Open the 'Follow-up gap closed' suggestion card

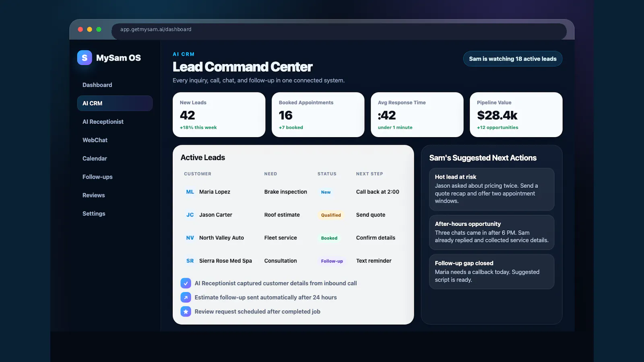click(x=491, y=271)
